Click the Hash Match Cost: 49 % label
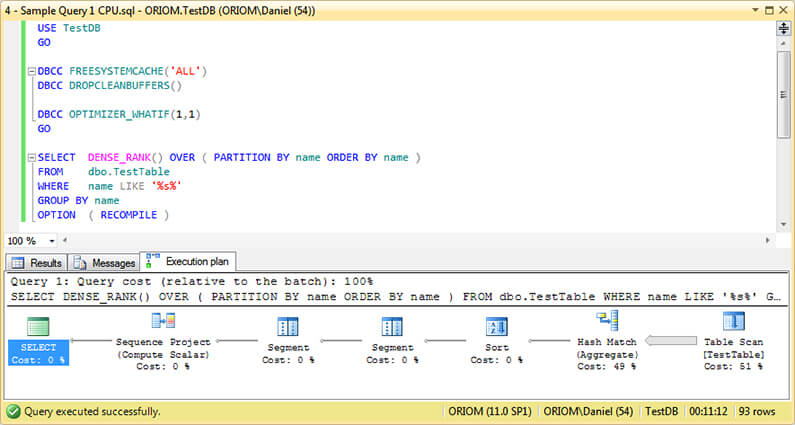 tap(607, 366)
